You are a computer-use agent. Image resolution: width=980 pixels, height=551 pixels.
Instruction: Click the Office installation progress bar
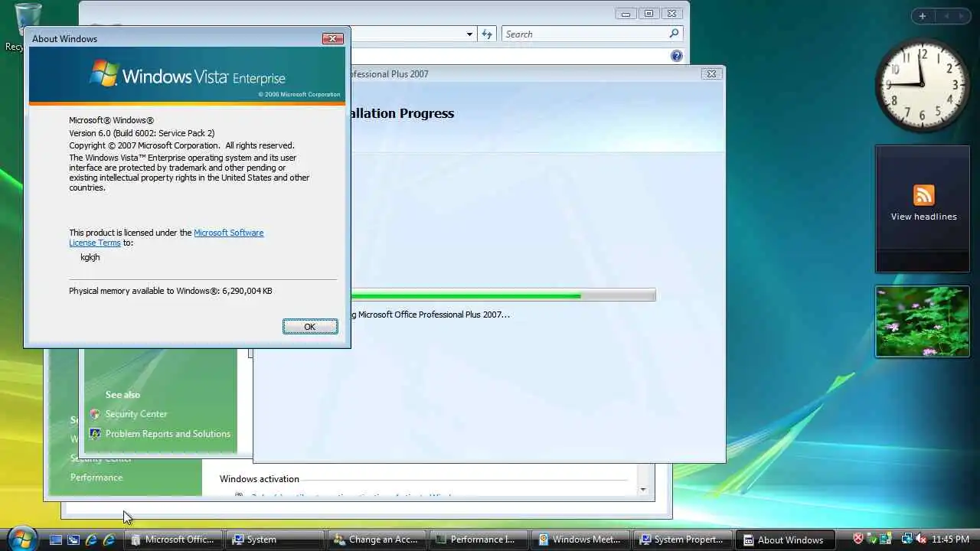click(x=503, y=295)
